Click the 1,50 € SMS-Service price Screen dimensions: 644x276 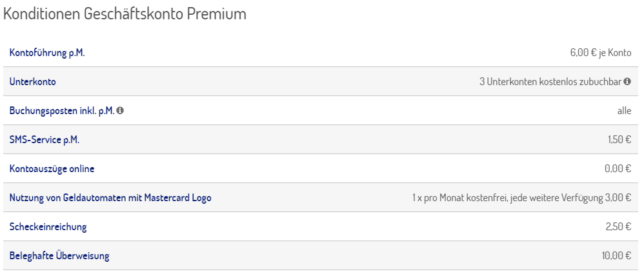(619, 140)
